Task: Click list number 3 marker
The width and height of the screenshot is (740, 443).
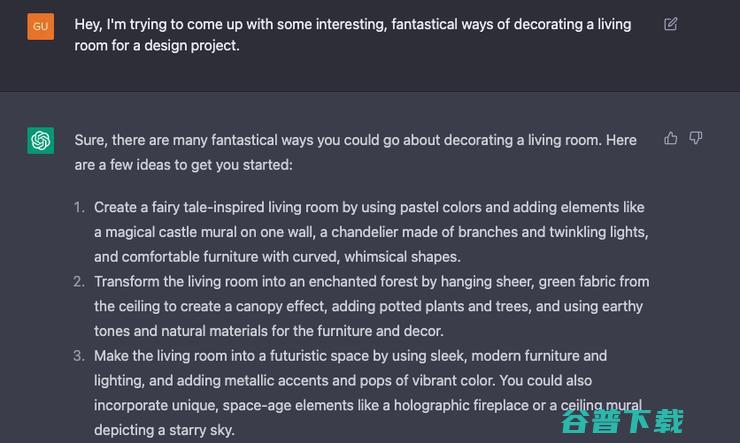Action: point(79,356)
